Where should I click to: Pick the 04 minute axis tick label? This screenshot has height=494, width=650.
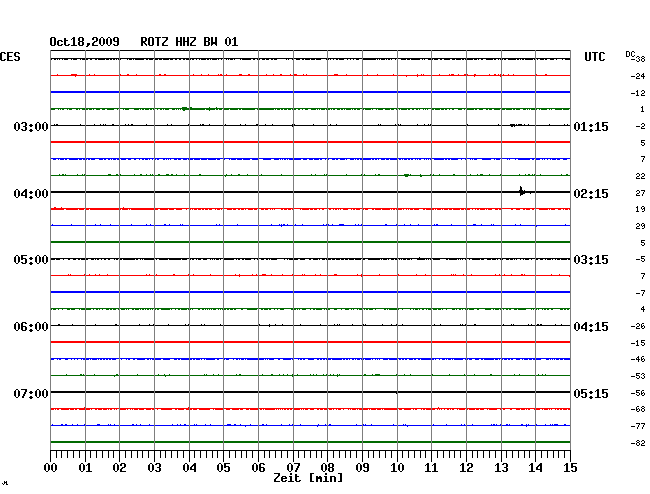tap(189, 468)
